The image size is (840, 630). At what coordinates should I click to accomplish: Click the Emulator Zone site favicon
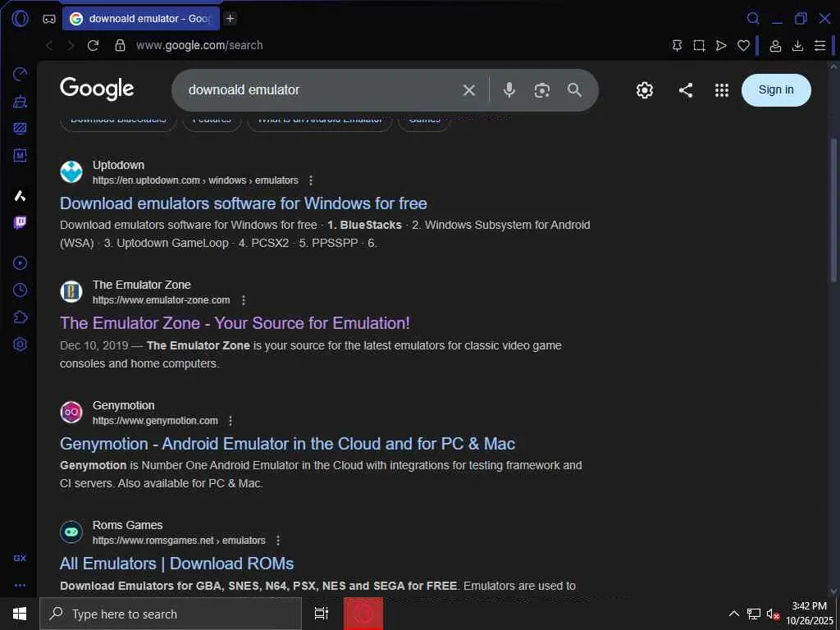point(71,292)
